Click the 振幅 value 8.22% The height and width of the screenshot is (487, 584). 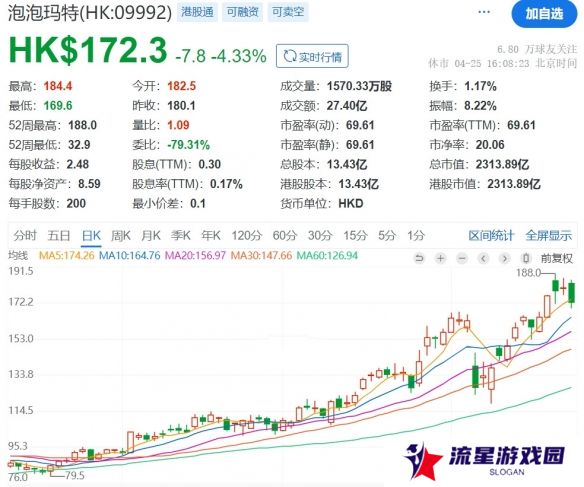coord(480,106)
